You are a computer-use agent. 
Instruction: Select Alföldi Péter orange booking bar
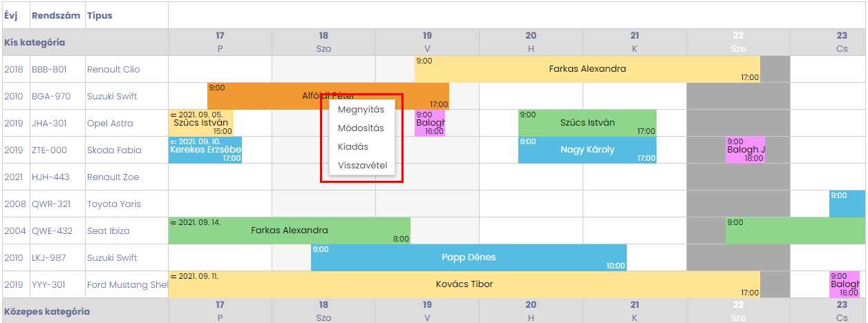click(328, 96)
